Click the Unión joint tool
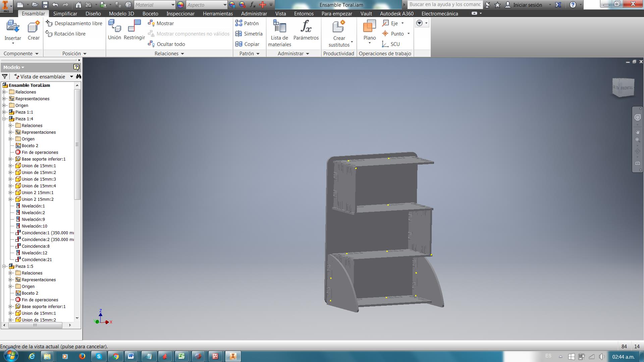The width and height of the screenshot is (644, 362). 114,27
